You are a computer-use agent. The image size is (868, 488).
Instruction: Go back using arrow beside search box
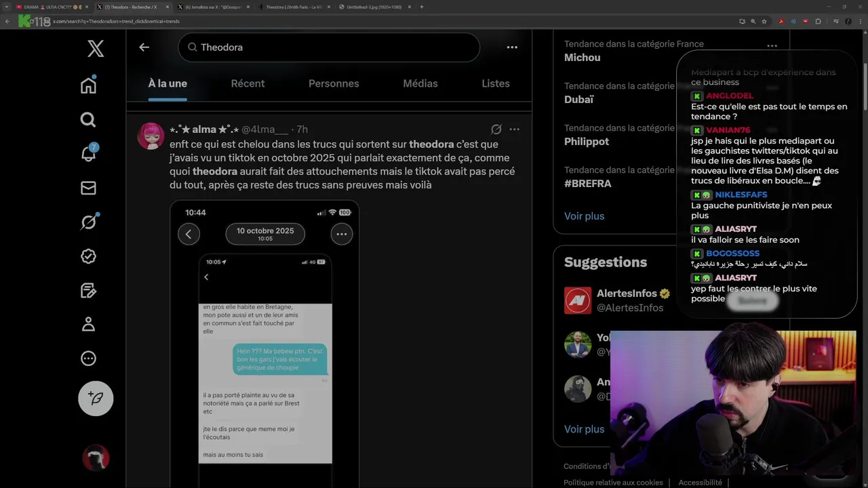pyautogui.click(x=144, y=47)
